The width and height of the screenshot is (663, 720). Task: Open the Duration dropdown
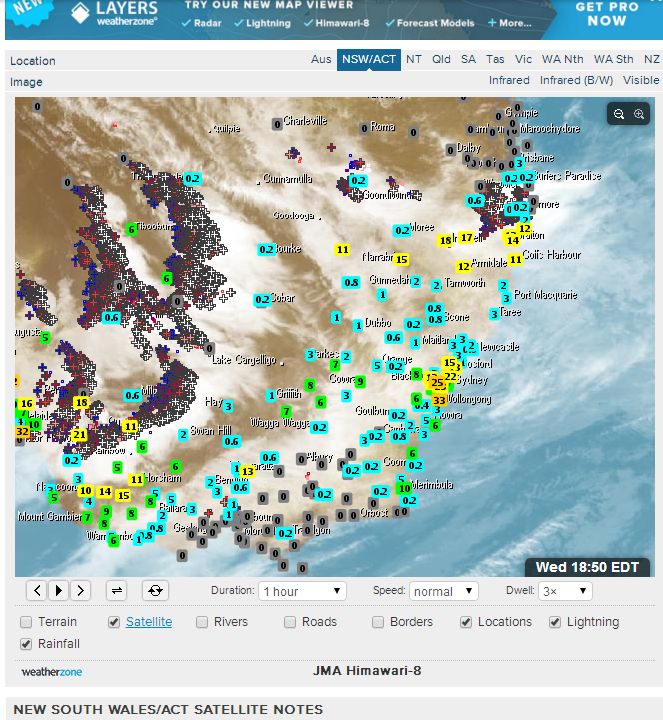pos(302,591)
